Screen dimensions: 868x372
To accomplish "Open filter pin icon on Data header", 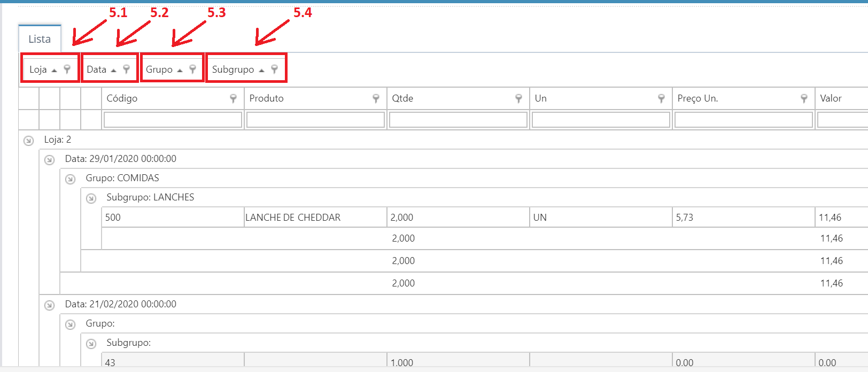I will (x=126, y=69).
